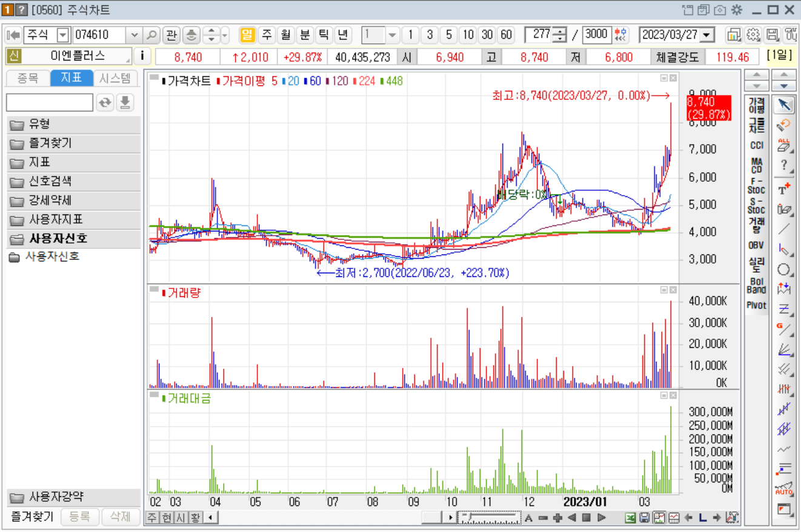The width and height of the screenshot is (801, 532).
Task: Select the Gann line tool
Action: (x=785, y=329)
